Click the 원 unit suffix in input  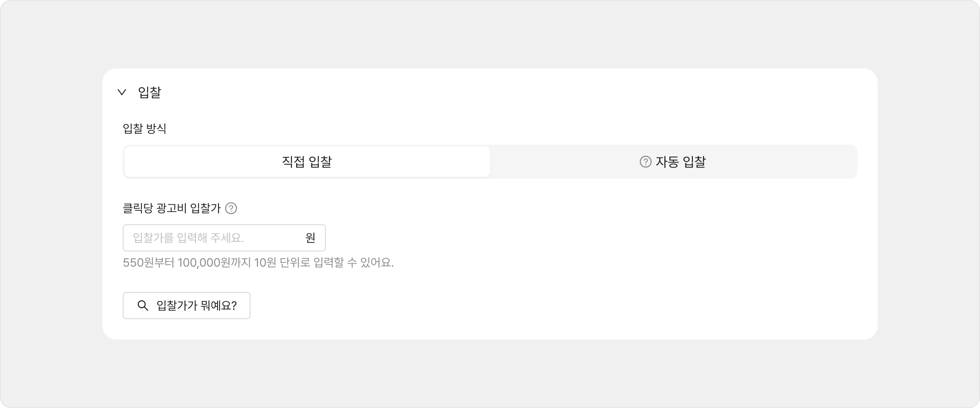point(310,238)
